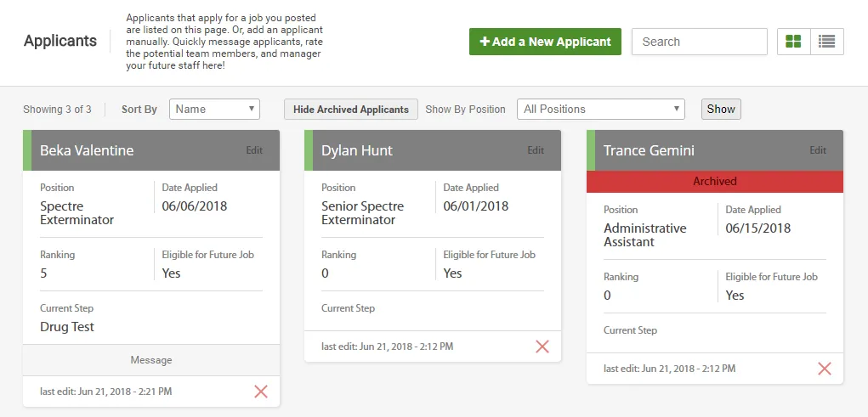This screenshot has width=868, height=417.
Task: Click the Applicants page heading
Action: [60, 41]
